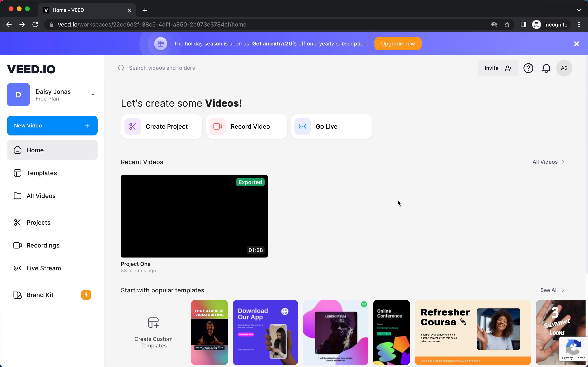Click the Create Project icon
This screenshot has height=367, width=588.
[x=133, y=126]
